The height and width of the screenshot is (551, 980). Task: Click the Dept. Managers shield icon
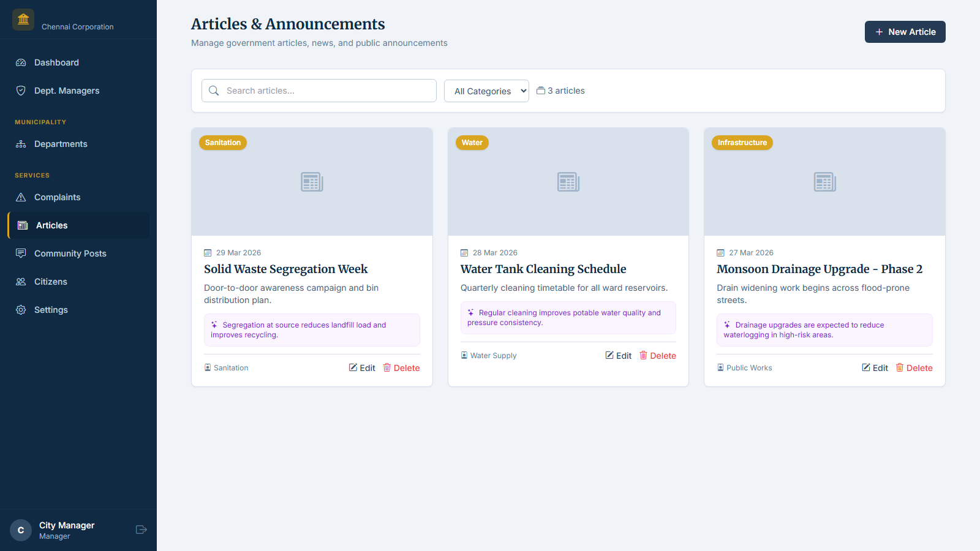point(21,91)
